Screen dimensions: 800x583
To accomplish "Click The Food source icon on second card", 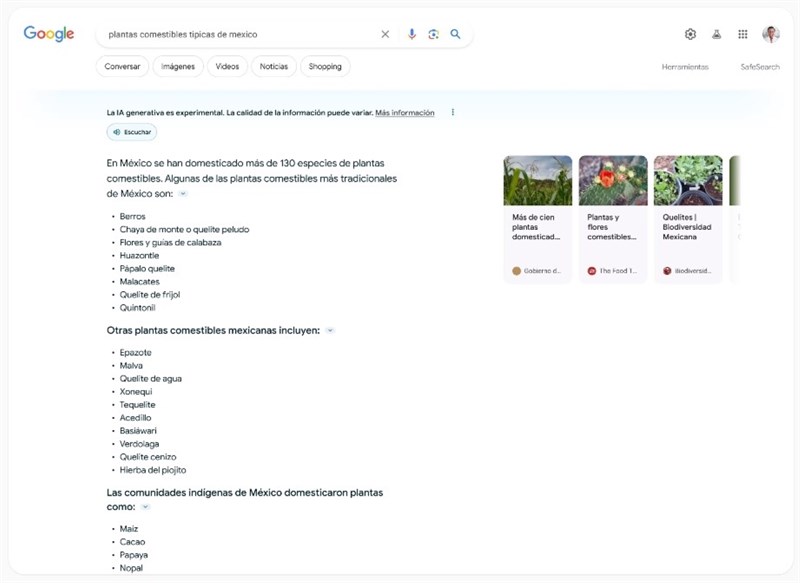I will click(x=591, y=271).
